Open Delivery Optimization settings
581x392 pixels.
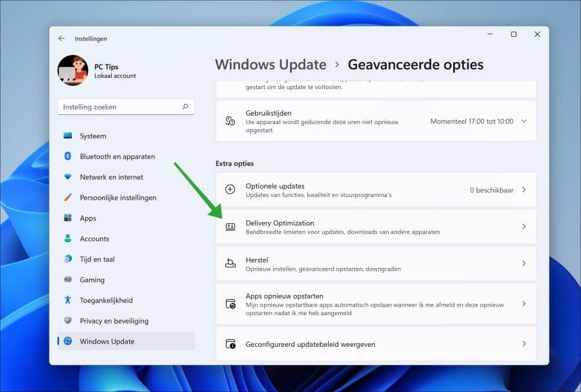pyautogui.click(x=376, y=227)
